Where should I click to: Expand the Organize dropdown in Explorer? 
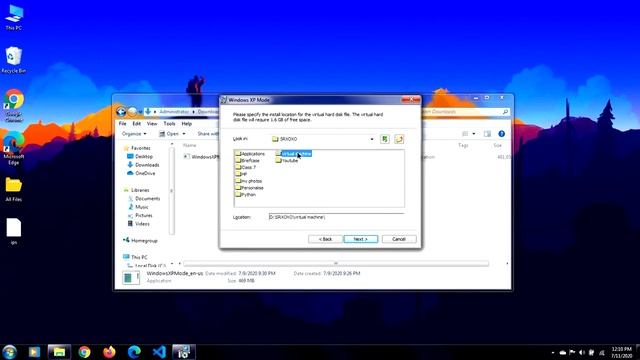coord(134,134)
